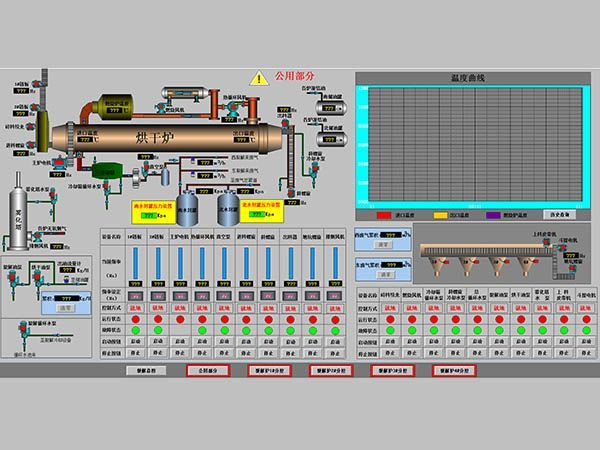Click 停止 stop button for 燃烧风机
Viewport: 600px width, 450px height.
(x=412, y=353)
